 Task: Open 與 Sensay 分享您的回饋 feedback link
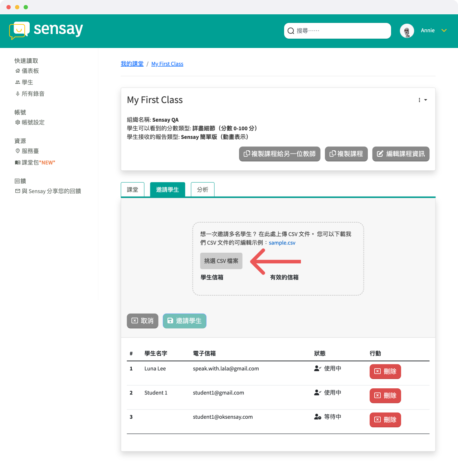(x=51, y=191)
